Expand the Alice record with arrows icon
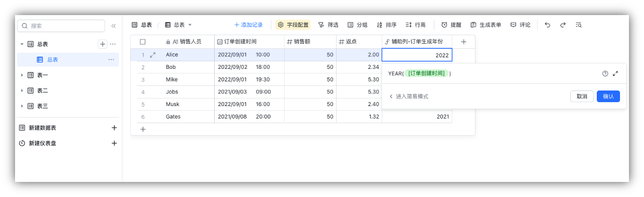The image size is (644, 197). (153, 55)
